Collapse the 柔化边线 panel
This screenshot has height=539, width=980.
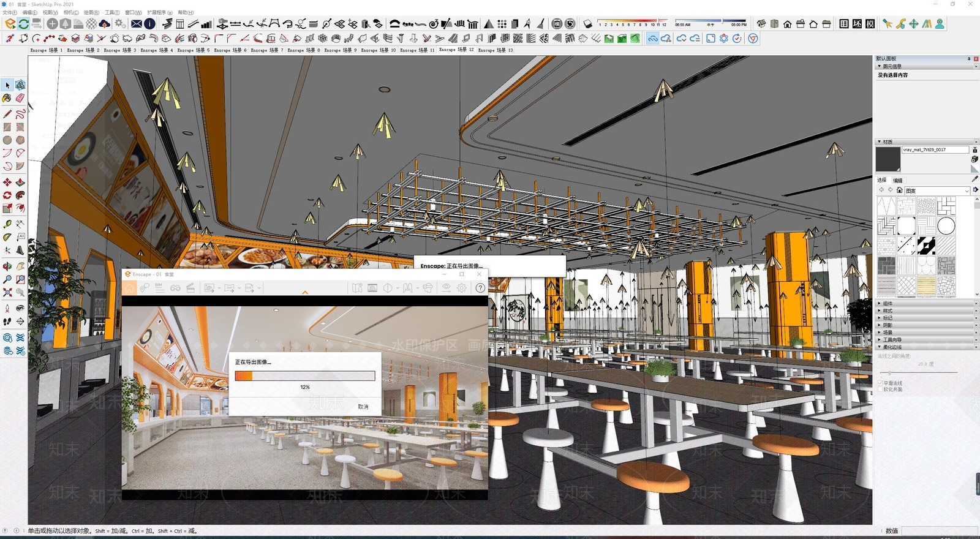tap(927, 347)
